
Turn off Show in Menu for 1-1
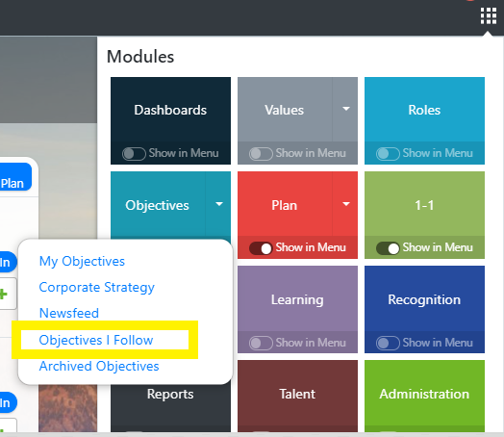pos(388,248)
